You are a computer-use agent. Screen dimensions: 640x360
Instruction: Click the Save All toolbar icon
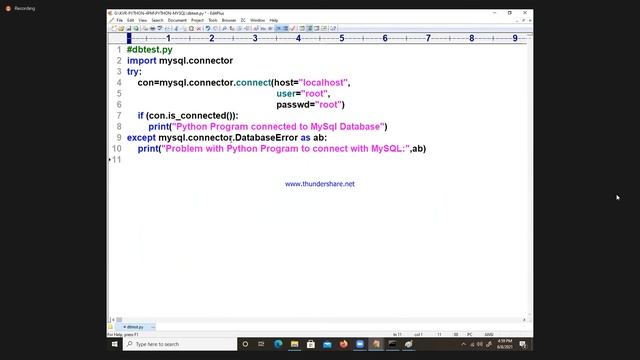point(136,28)
